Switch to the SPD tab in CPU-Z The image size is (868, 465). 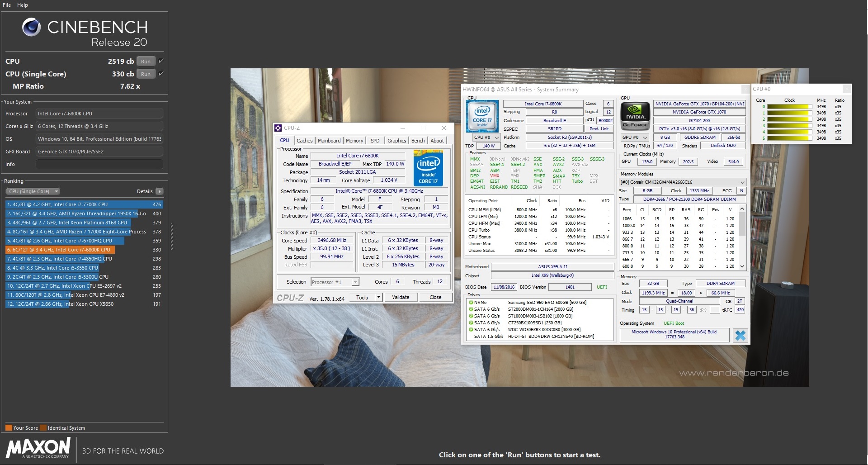click(375, 141)
